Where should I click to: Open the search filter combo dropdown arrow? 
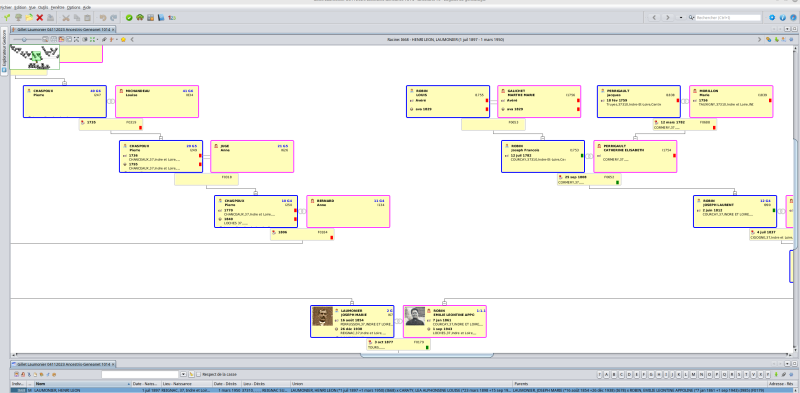tap(183, 375)
